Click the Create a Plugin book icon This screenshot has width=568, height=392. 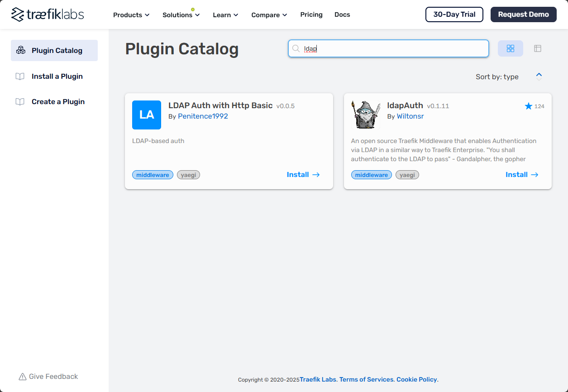click(x=20, y=102)
